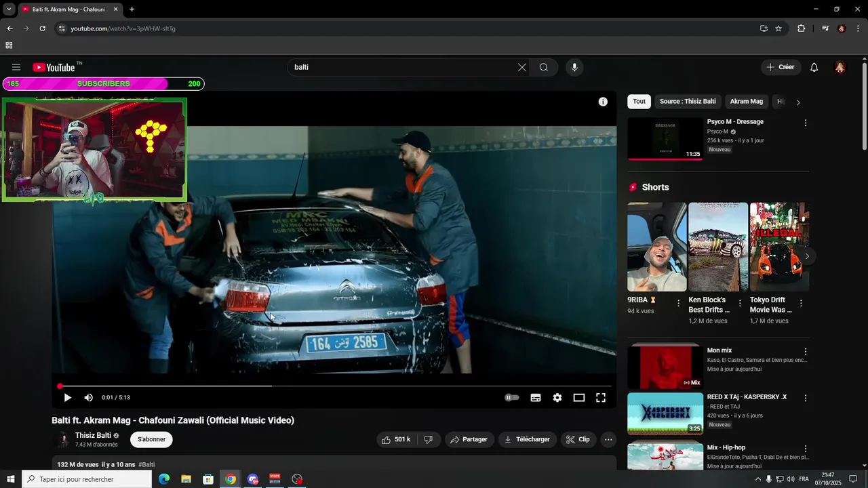Show more filter chips with arrow
The width and height of the screenshot is (868, 488).
798,102
